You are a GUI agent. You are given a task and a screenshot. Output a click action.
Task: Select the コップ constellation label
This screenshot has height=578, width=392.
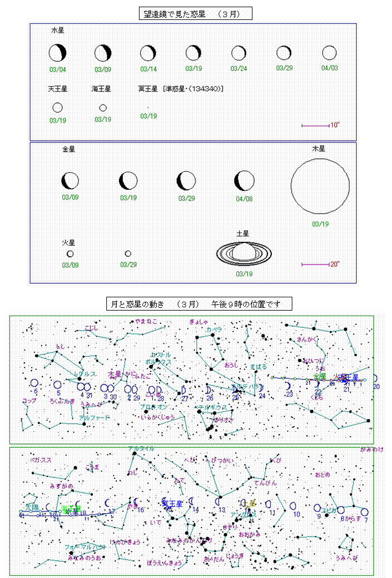click(x=29, y=401)
